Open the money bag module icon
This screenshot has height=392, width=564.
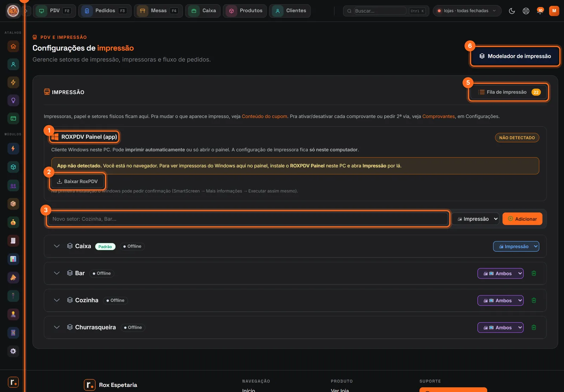pyautogui.click(x=13, y=222)
